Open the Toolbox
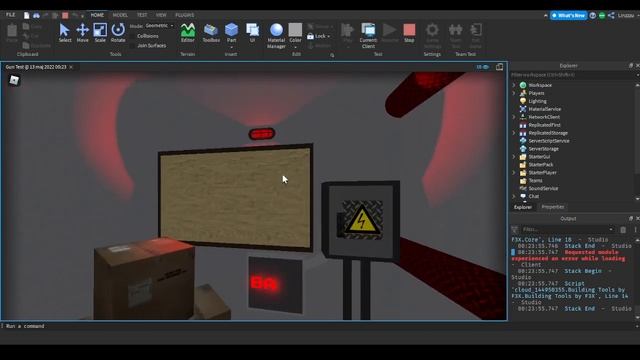640x360 pixels. [x=211, y=33]
